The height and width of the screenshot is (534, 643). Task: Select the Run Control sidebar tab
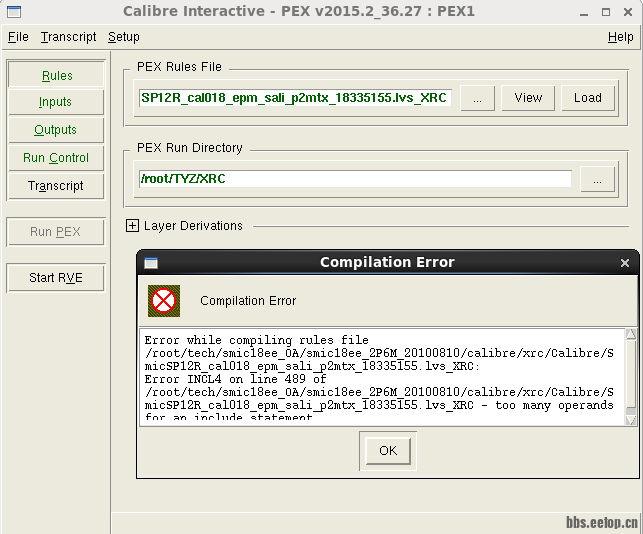pyautogui.click(x=56, y=157)
